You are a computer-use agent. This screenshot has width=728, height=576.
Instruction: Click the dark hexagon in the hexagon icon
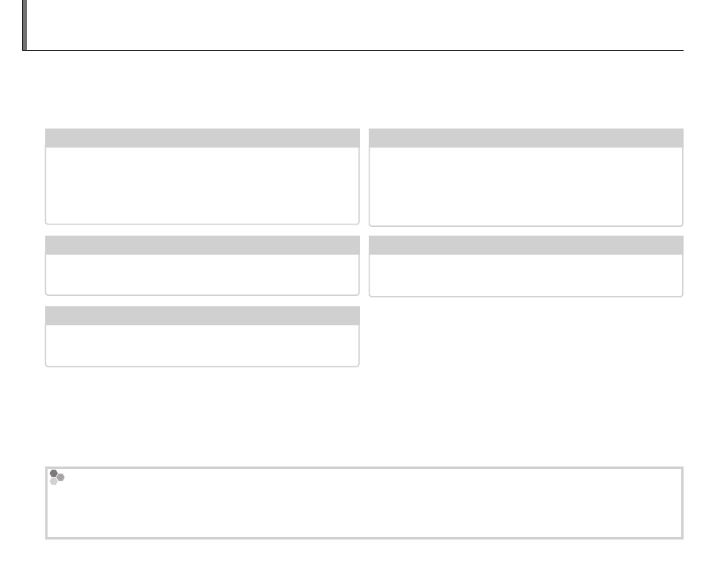coord(54,474)
